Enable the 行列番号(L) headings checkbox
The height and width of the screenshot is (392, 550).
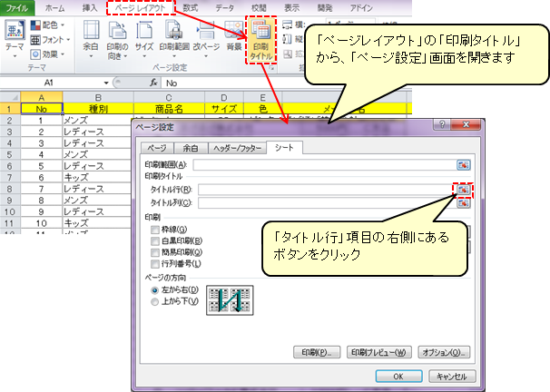(154, 264)
